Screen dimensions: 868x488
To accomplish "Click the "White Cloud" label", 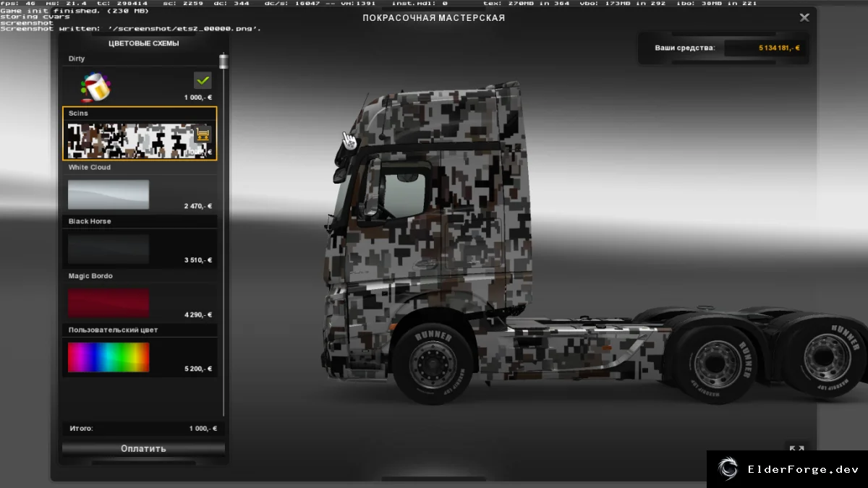I will 90,168.
